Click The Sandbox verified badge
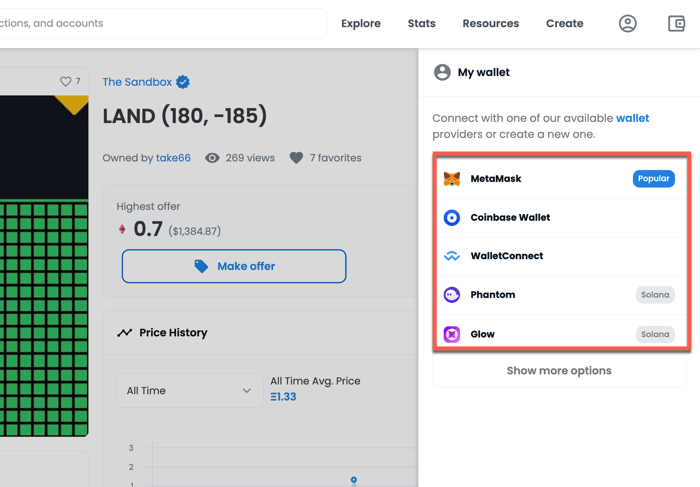This screenshot has width=700, height=487. [x=183, y=82]
